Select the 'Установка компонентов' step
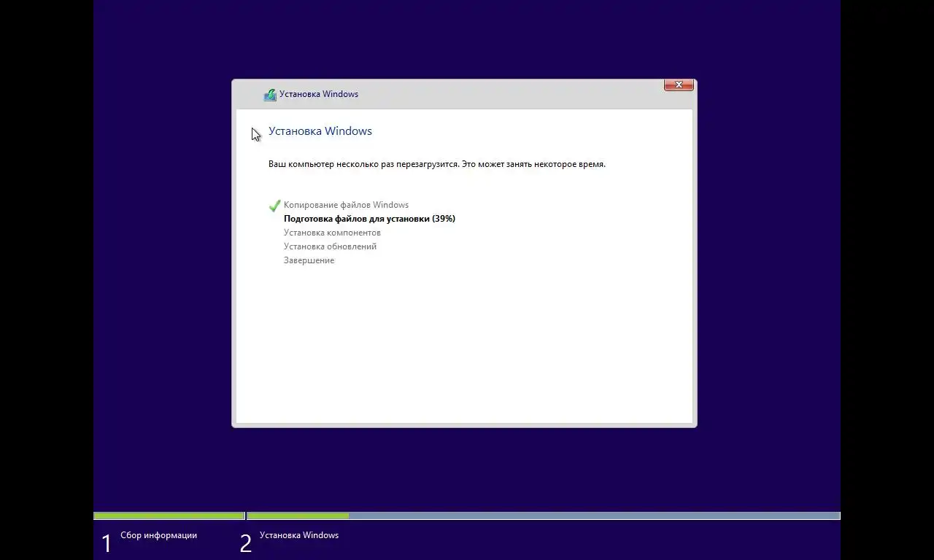This screenshot has height=560, width=934. click(332, 233)
